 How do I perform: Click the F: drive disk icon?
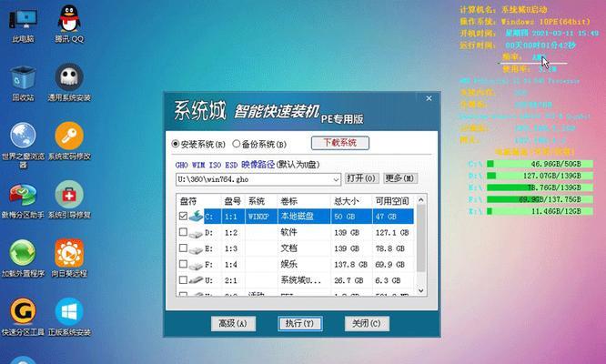pos(196,265)
